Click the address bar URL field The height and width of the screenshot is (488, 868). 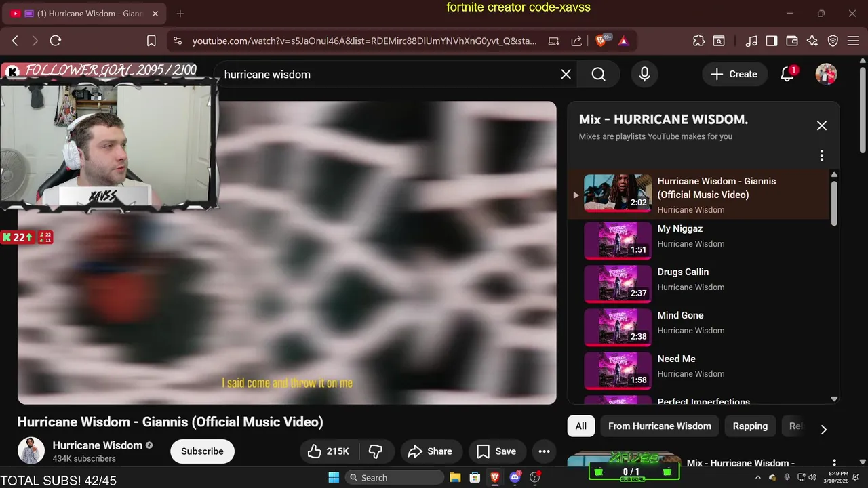pyautogui.click(x=364, y=41)
